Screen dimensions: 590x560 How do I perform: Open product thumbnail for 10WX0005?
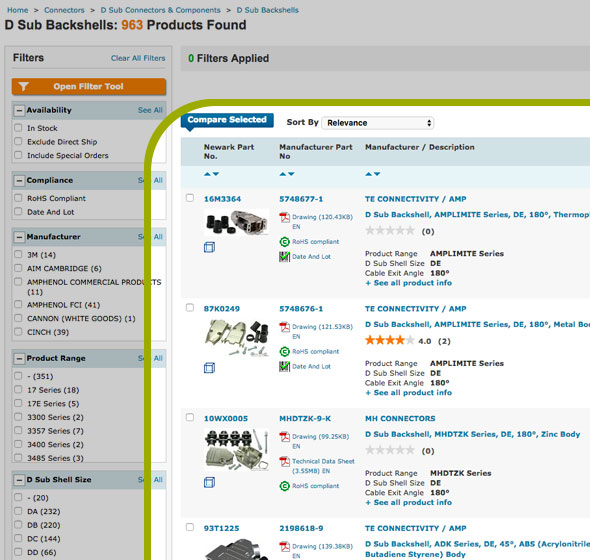click(x=237, y=450)
